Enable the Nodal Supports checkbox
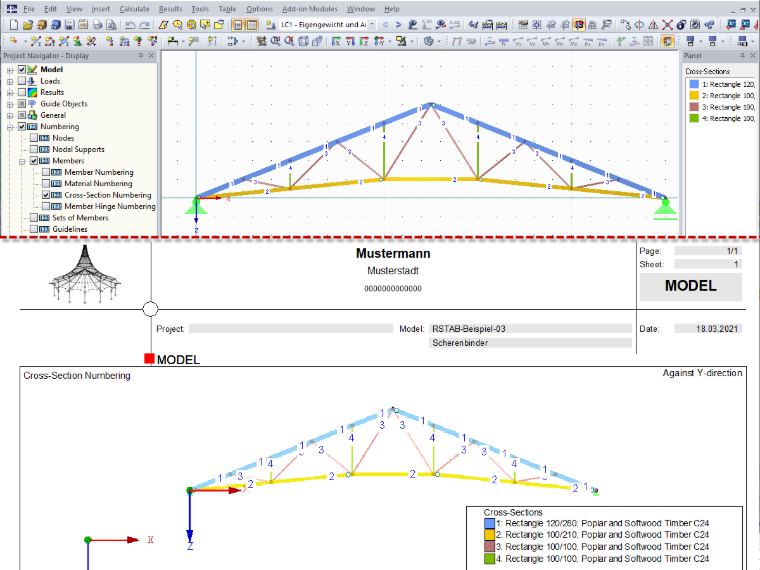Image resolution: width=760 pixels, height=570 pixels. point(34,149)
